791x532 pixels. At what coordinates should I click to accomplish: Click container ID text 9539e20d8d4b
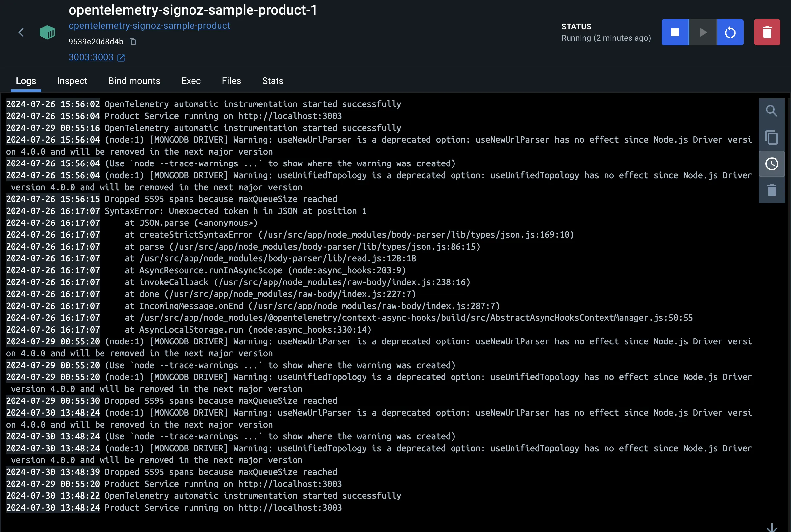(x=96, y=42)
